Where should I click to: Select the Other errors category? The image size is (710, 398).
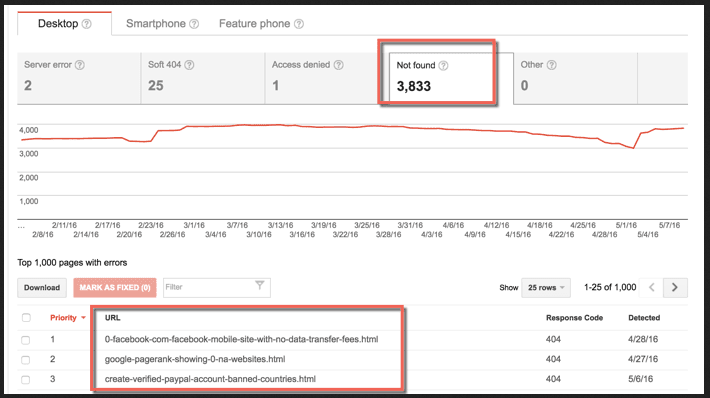(x=576, y=78)
